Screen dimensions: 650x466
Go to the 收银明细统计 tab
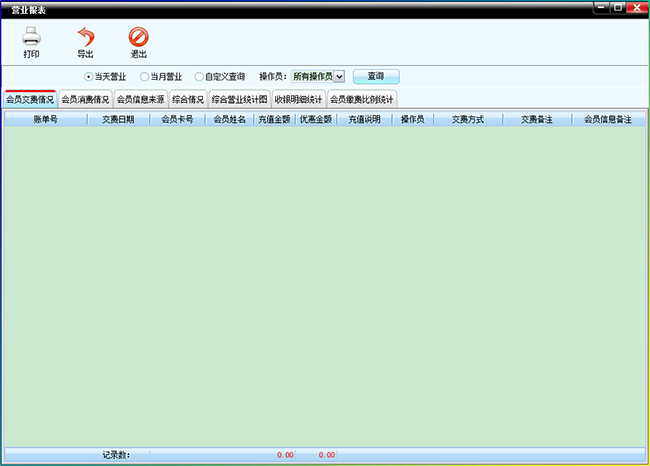tap(298, 99)
